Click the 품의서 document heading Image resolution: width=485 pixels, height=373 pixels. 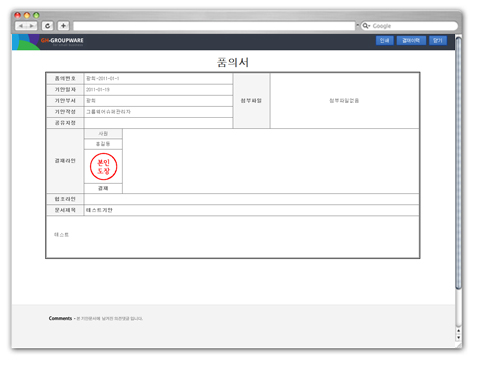pyautogui.click(x=233, y=62)
